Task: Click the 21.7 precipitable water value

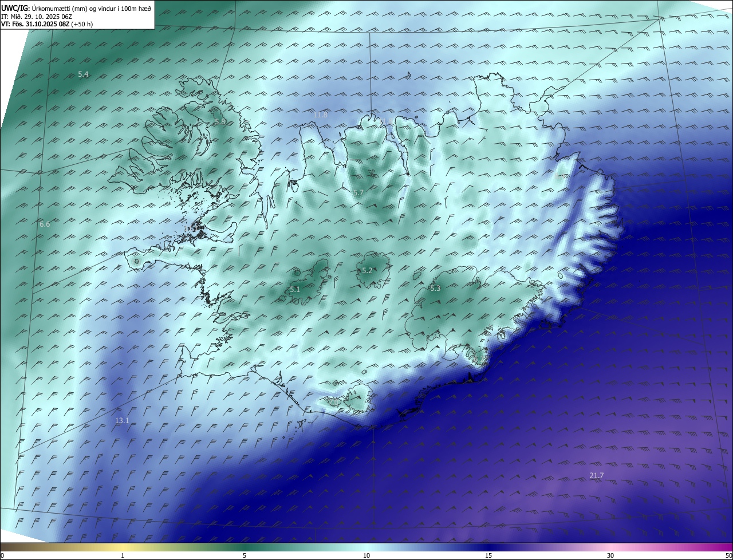Action: (596, 476)
